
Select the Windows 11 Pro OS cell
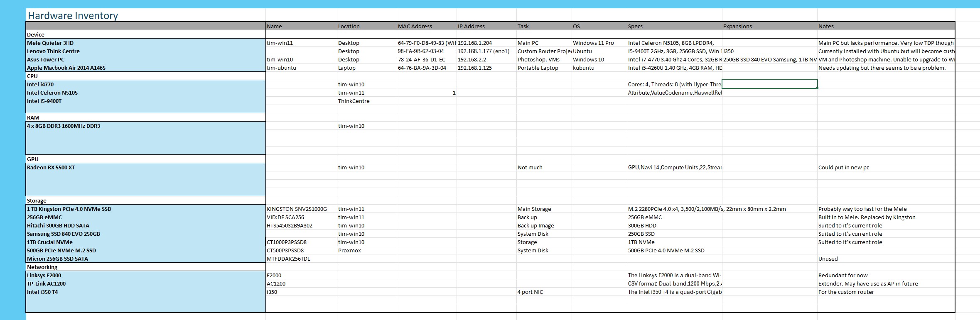click(593, 43)
